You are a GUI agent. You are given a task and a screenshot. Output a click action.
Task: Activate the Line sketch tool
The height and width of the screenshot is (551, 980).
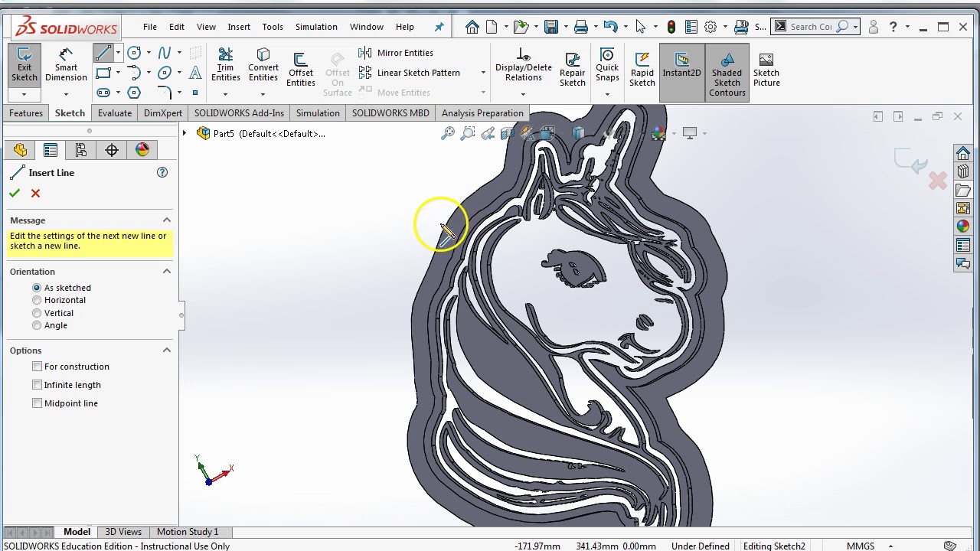tap(103, 53)
